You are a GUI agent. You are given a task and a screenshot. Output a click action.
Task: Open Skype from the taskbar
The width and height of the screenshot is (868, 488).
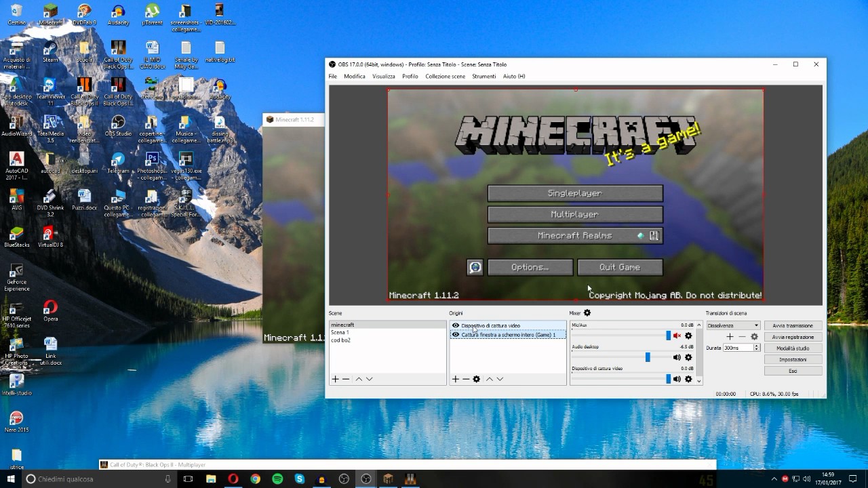coord(300,479)
